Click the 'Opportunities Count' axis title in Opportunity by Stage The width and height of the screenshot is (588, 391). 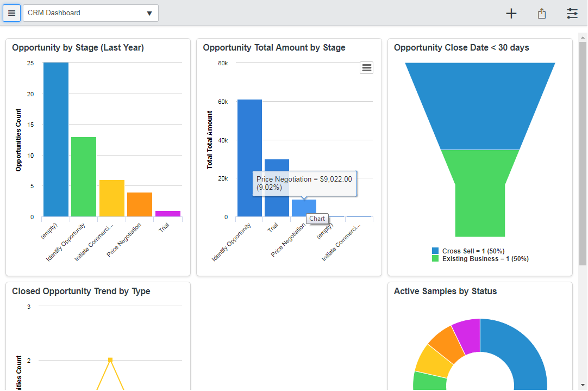[x=18, y=140]
